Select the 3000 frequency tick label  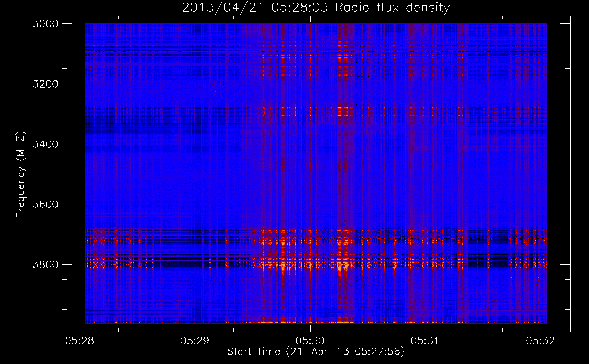tap(46, 24)
